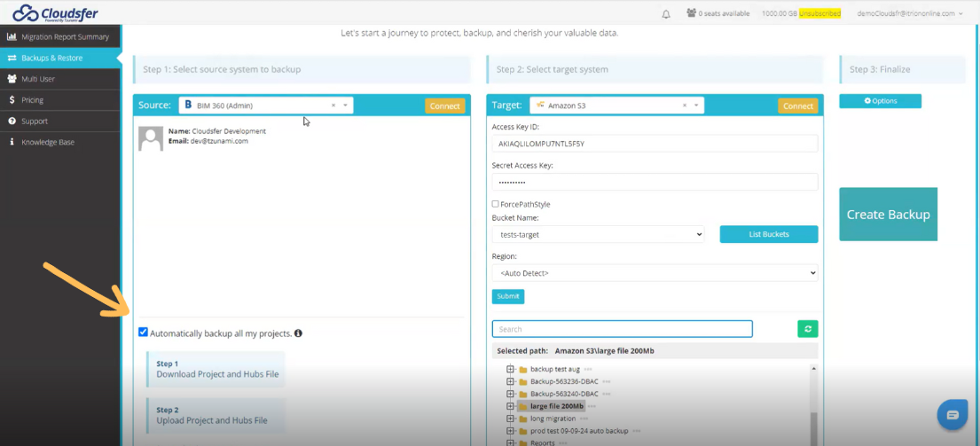Click the dev@tzunami.com email text
980x446 pixels.
219,141
